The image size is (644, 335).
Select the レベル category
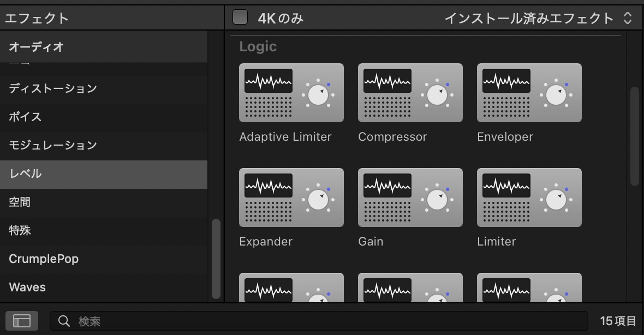pyautogui.click(x=25, y=174)
